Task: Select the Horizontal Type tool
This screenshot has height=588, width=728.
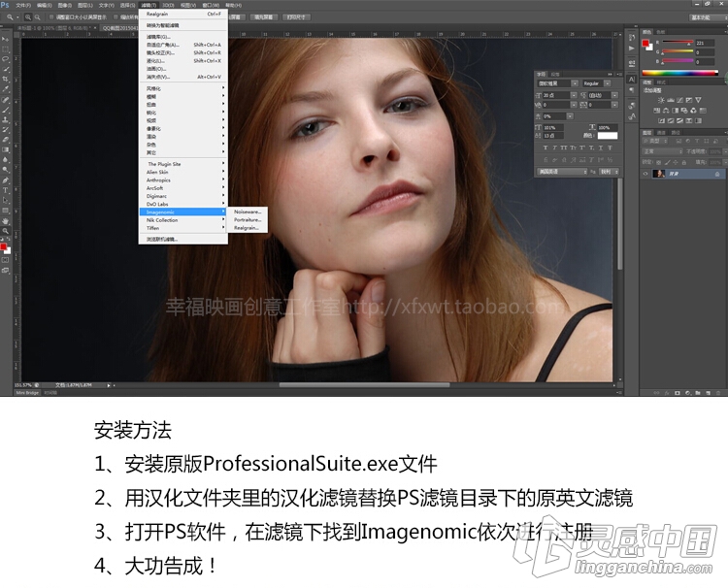Action: click(6, 190)
